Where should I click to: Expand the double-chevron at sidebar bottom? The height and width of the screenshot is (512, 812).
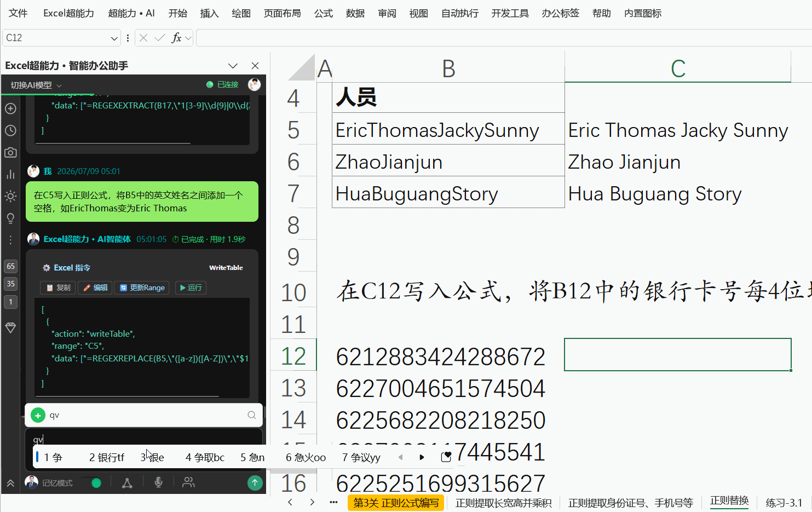point(10,483)
